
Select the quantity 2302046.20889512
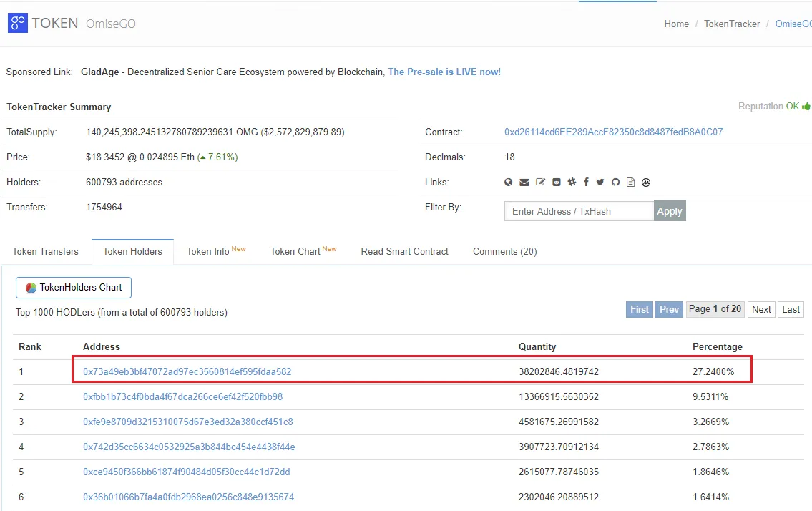click(x=559, y=497)
